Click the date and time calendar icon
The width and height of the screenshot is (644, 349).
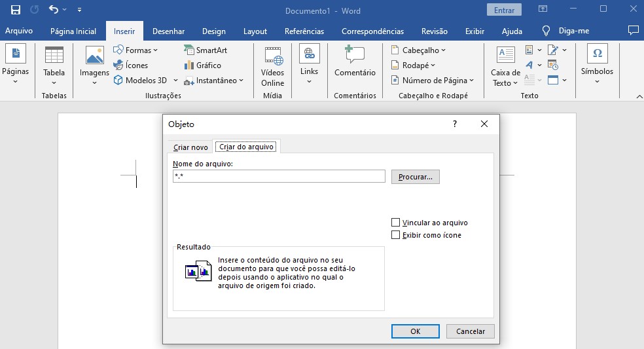(553, 65)
